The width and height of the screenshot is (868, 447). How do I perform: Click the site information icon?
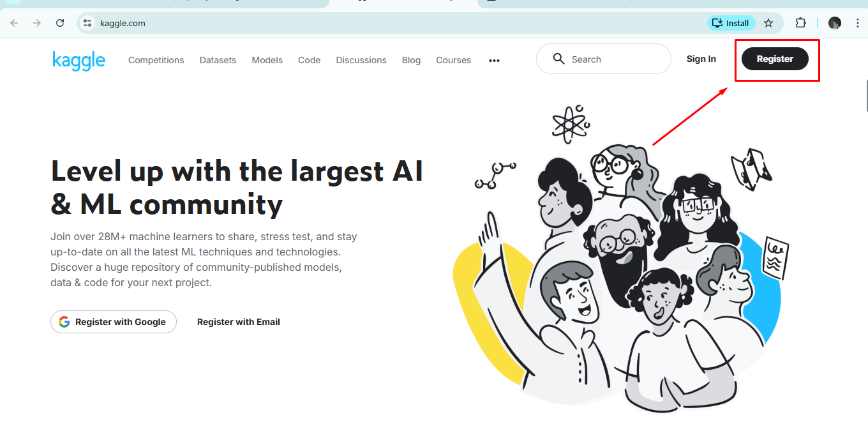tap(88, 23)
